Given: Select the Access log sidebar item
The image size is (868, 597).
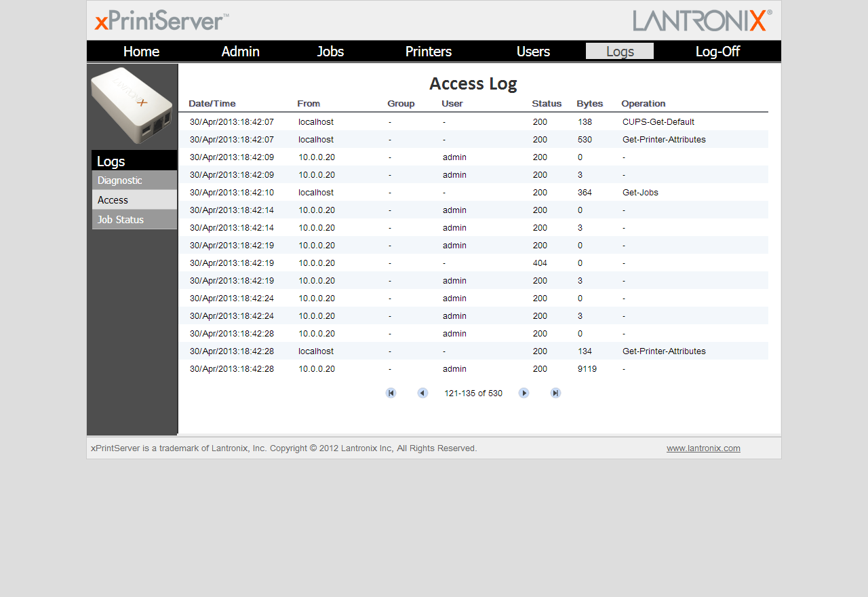Looking at the screenshot, I should coord(134,200).
